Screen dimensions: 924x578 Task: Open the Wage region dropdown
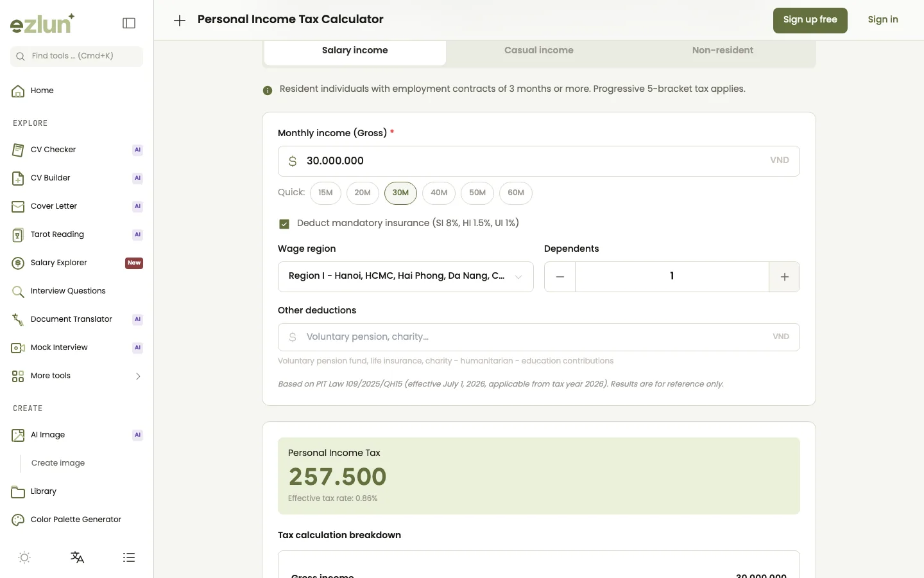tap(406, 277)
